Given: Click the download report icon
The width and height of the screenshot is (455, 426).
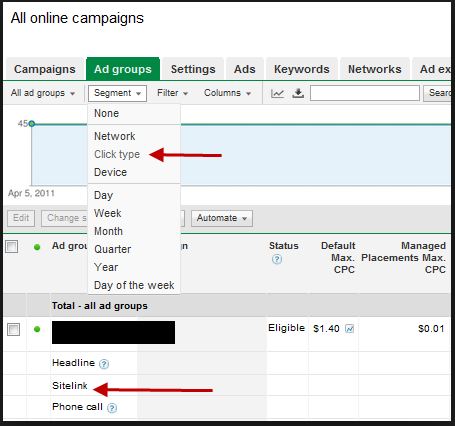Looking at the screenshot, I should pyautogui.click(x=298, y=93).
